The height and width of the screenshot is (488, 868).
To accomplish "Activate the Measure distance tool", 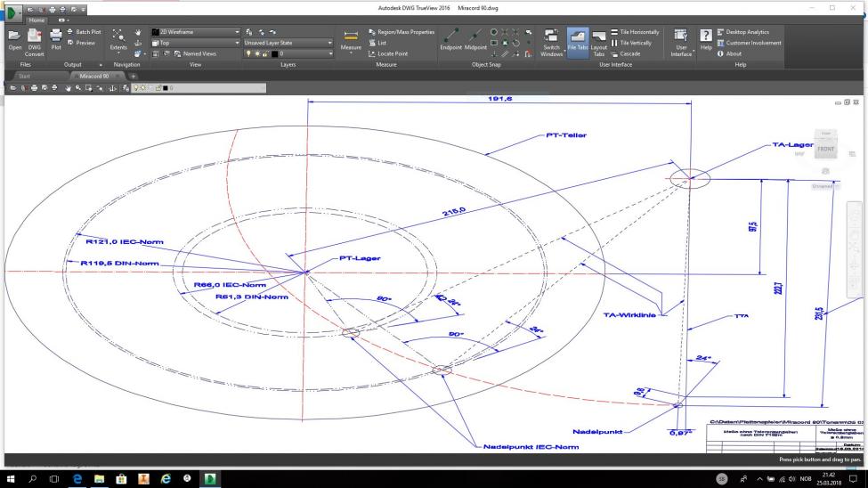I will click(351, 37).
